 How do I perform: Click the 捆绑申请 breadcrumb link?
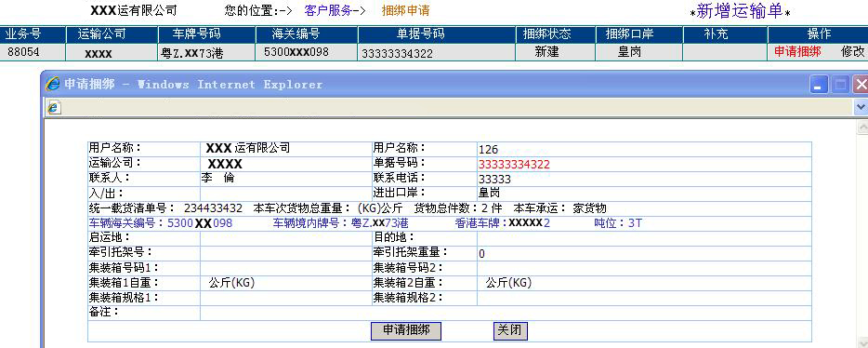pos(405,10)
